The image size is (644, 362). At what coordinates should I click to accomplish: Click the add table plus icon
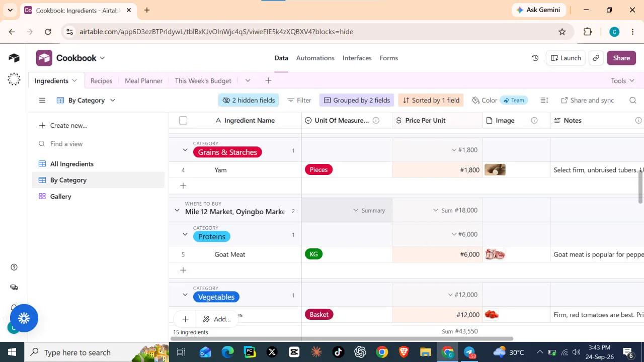coord(268,80)
